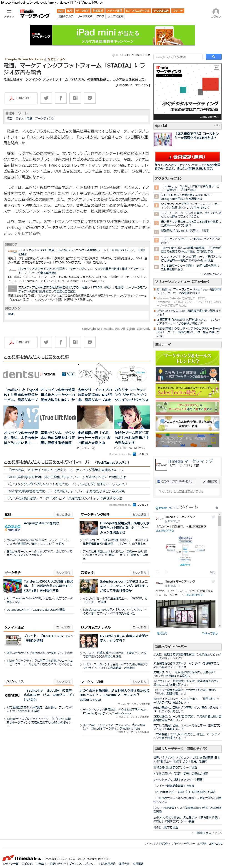Save to Pocket using icon above related keywords
Image resolution: width=225 pixels, height=868 pixels.
pyautogui.click(x=90, y=98)
